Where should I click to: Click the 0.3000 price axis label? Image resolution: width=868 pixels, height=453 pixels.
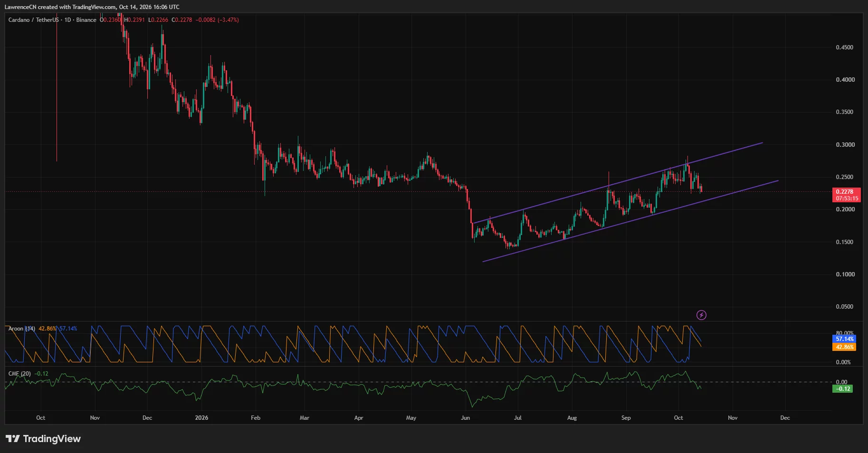[x=845, y=145]
